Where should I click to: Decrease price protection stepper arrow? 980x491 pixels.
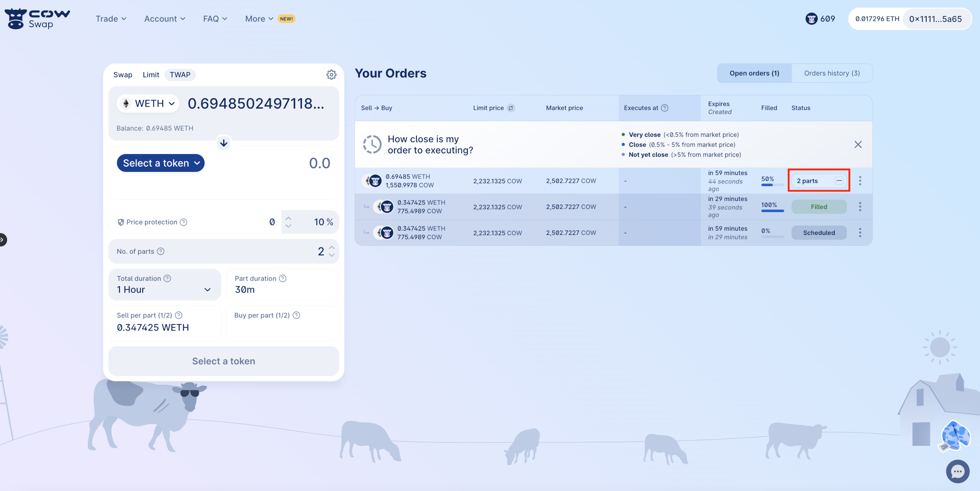(x=289, y=226)
